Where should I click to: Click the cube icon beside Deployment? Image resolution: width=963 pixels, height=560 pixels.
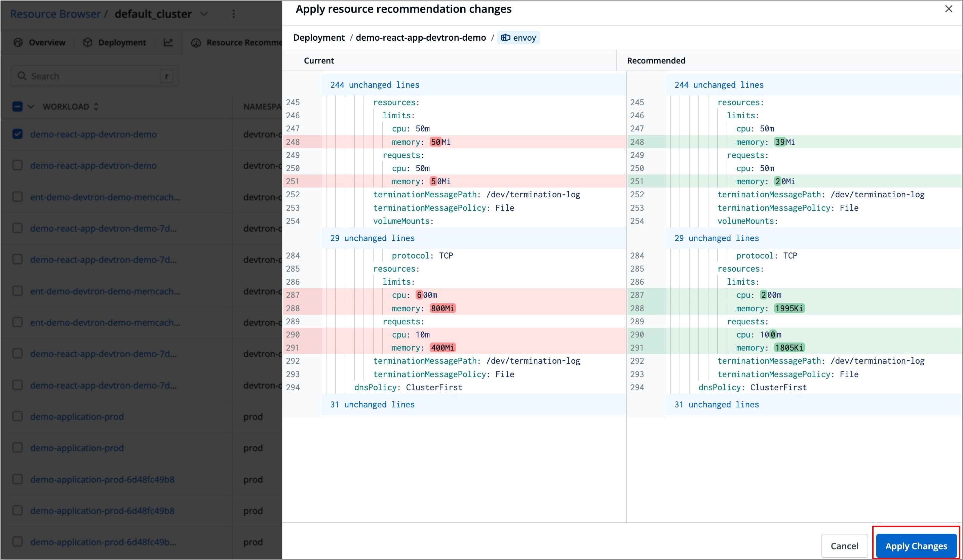tap(87, 42)
